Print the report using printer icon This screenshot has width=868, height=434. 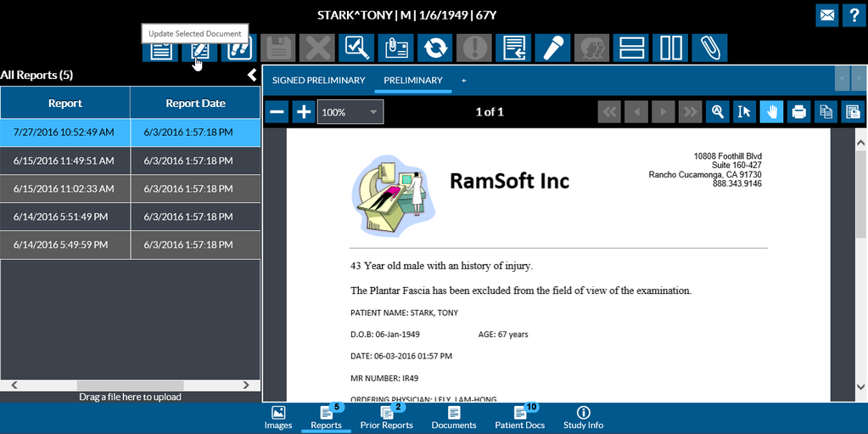pos(798,112)
